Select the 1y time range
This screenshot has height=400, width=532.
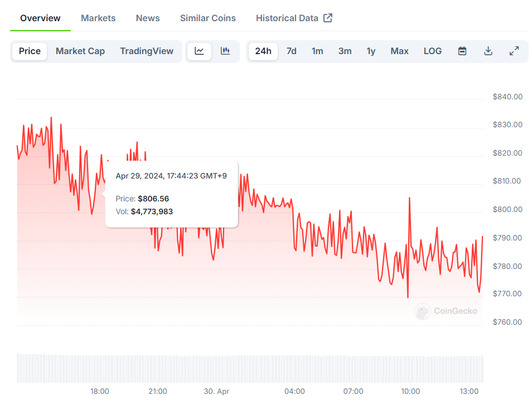tap(371, 51)
